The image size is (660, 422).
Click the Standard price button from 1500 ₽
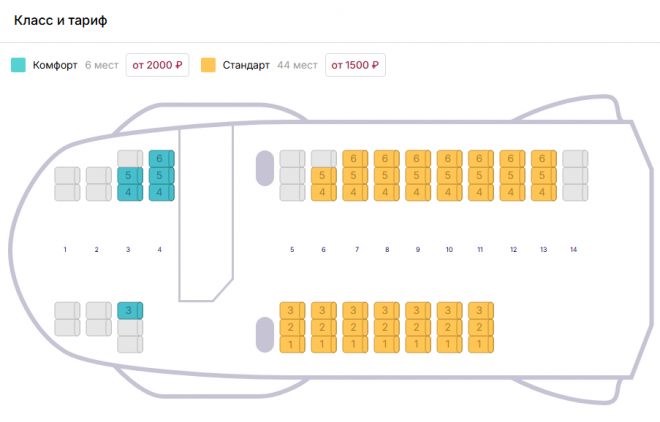coord(355,66)
